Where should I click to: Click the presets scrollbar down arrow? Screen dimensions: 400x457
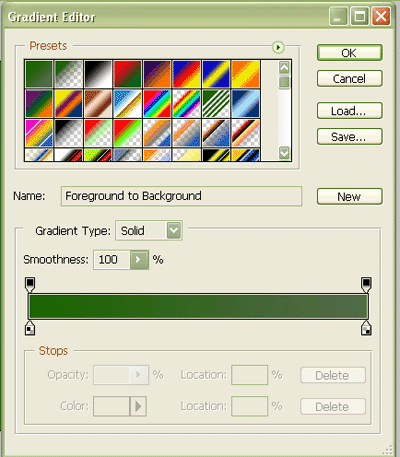click(x=284, y=153)
